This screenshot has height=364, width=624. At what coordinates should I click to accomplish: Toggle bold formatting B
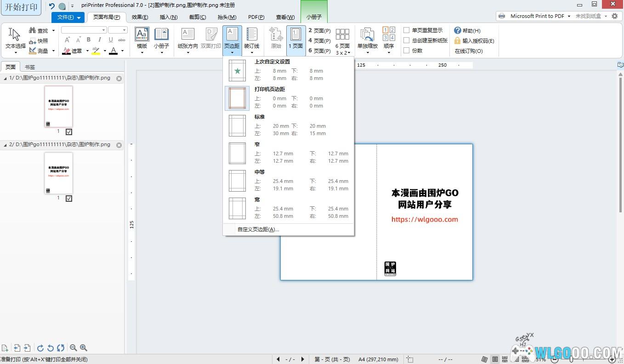pyautogui.click(x=89, y=40)
